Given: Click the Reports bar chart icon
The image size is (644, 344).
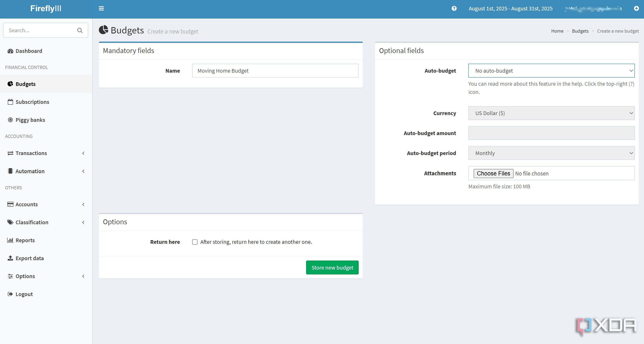Looking at the screenshot, I should tap(10, 240).
